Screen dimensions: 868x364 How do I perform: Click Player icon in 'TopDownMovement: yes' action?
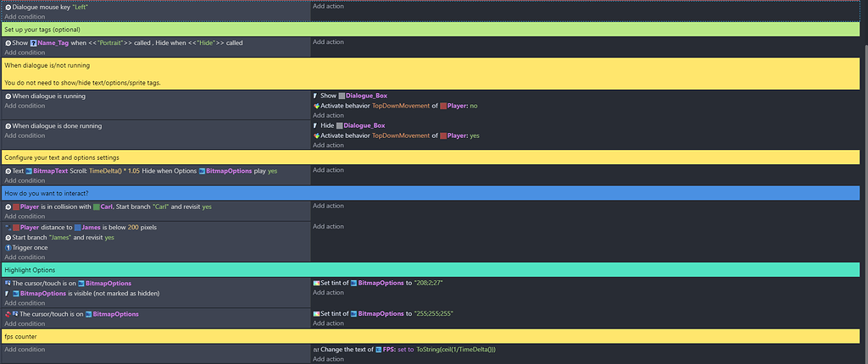(x=443, y=135)
